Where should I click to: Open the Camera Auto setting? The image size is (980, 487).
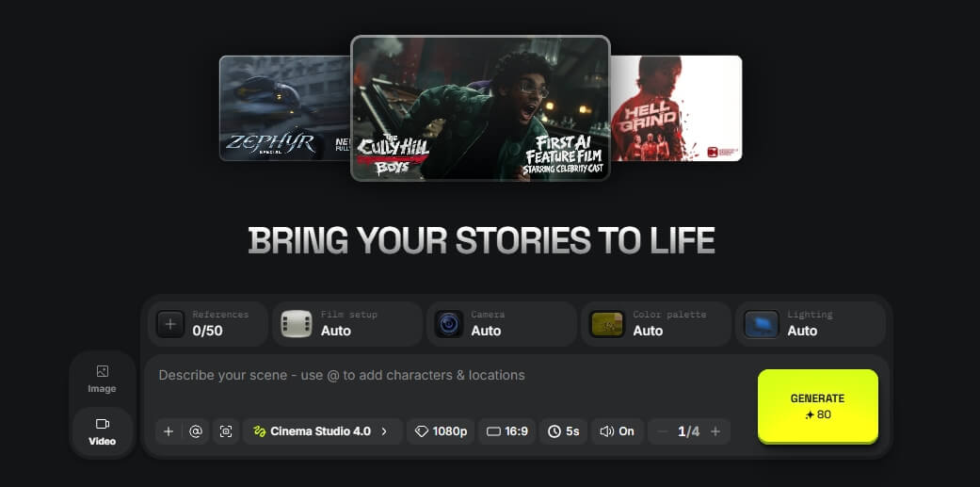pos(501,324)
